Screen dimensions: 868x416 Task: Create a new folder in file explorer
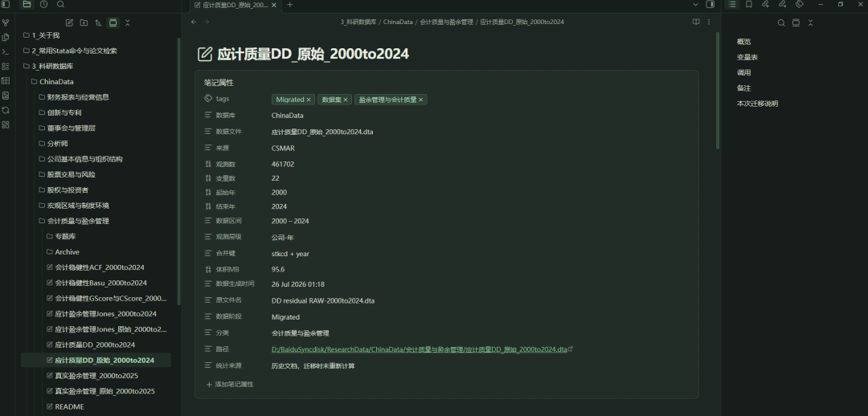[84, 22]
